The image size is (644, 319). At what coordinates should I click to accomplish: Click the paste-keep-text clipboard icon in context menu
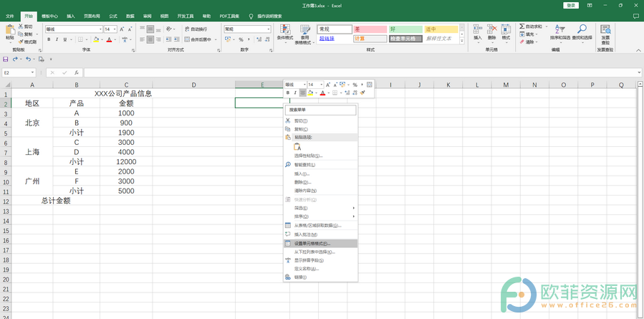click(298, 147)
